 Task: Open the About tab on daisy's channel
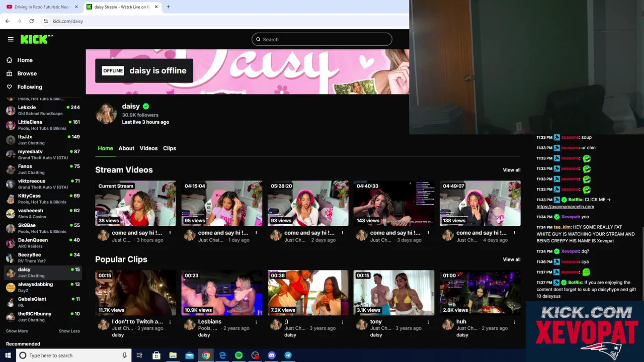126,148
